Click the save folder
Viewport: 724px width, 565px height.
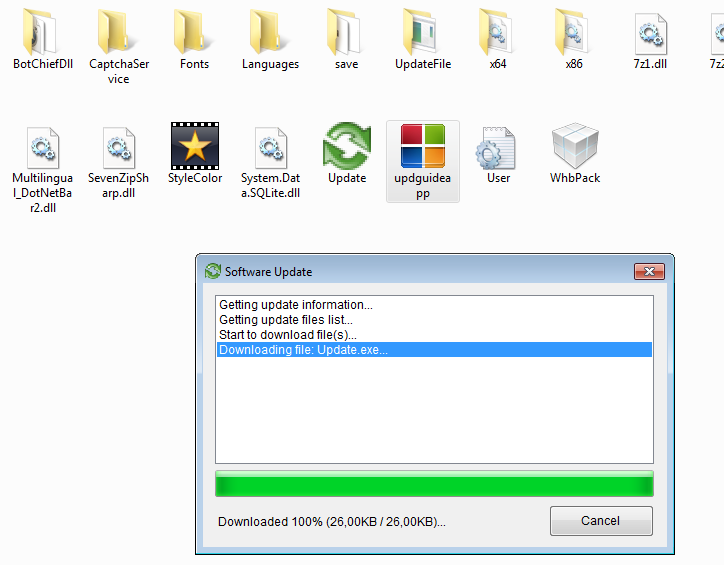(346, 32)
